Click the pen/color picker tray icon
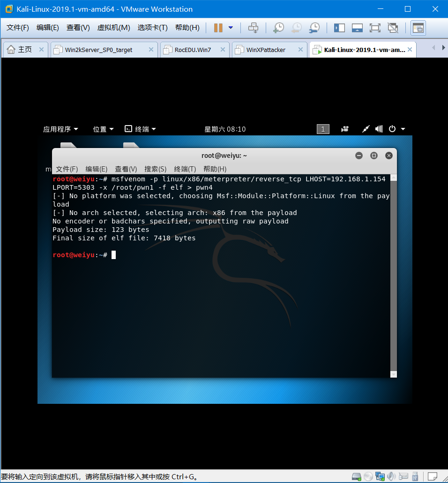448x483 pixels. pyautogui.click(x=366, y=129)
